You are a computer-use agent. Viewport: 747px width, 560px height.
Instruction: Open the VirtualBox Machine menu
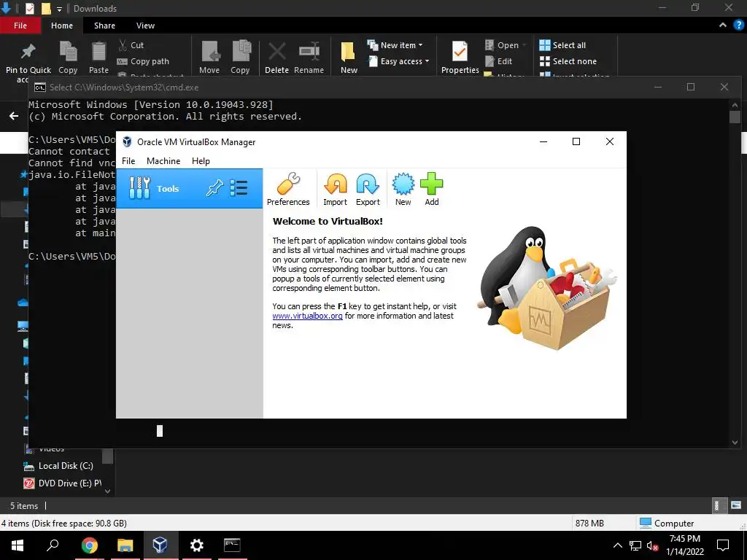163,161
